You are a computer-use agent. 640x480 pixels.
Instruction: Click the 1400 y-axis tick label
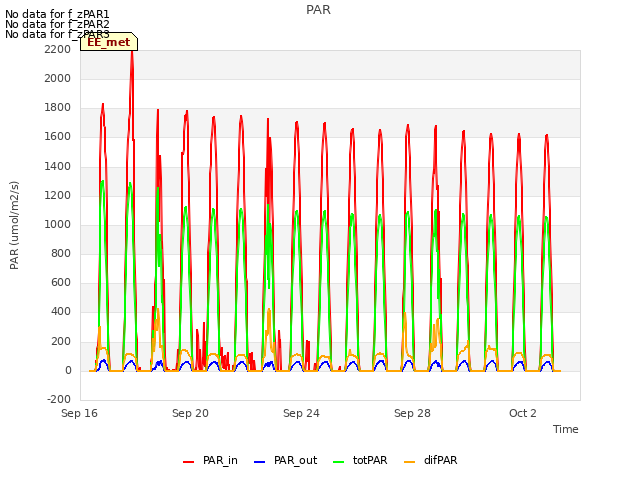[58, 167]
